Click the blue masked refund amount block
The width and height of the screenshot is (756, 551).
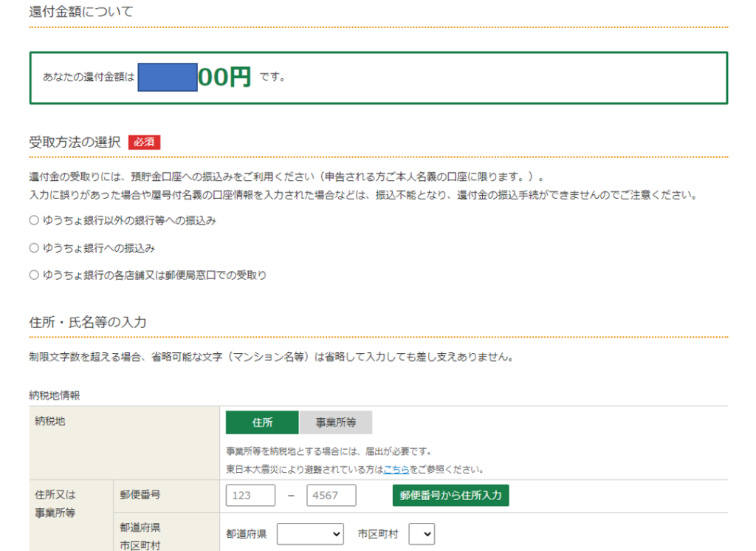pos(168,77)
